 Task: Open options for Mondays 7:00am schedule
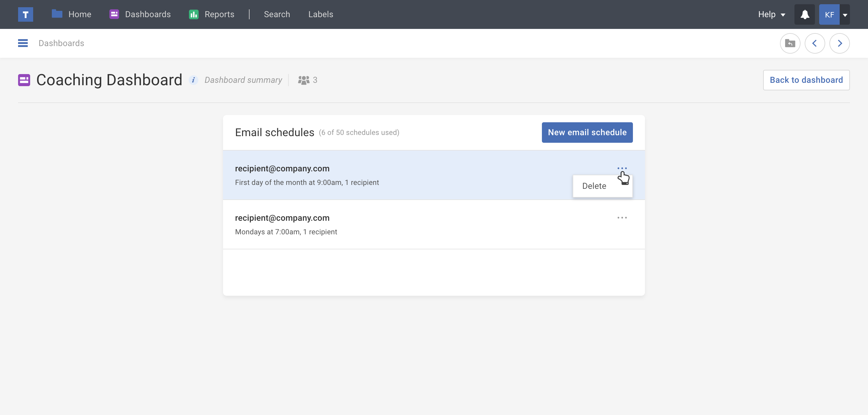(622, 218)
